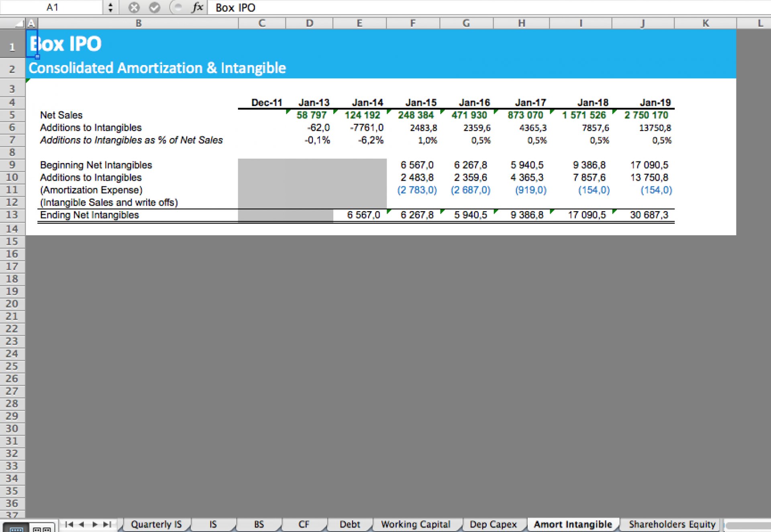771x532 pixels.
Task: Select column B header
Action: click(138, 23)
